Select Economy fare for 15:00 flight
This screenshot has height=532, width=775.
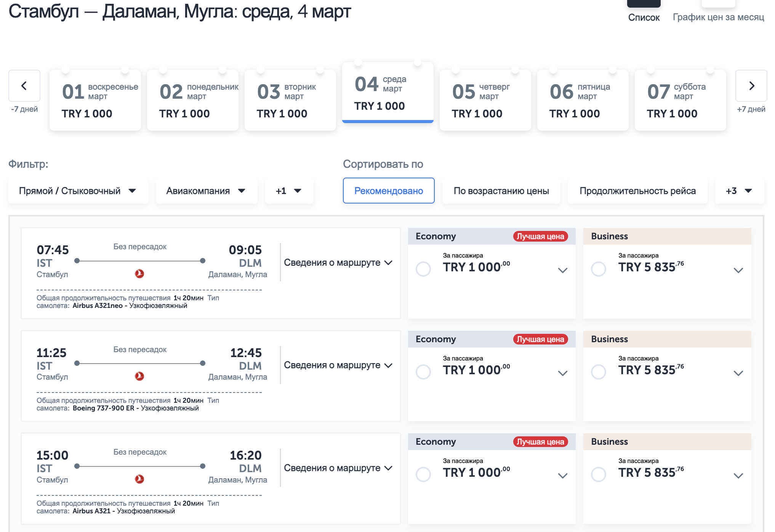coord(423,474)
